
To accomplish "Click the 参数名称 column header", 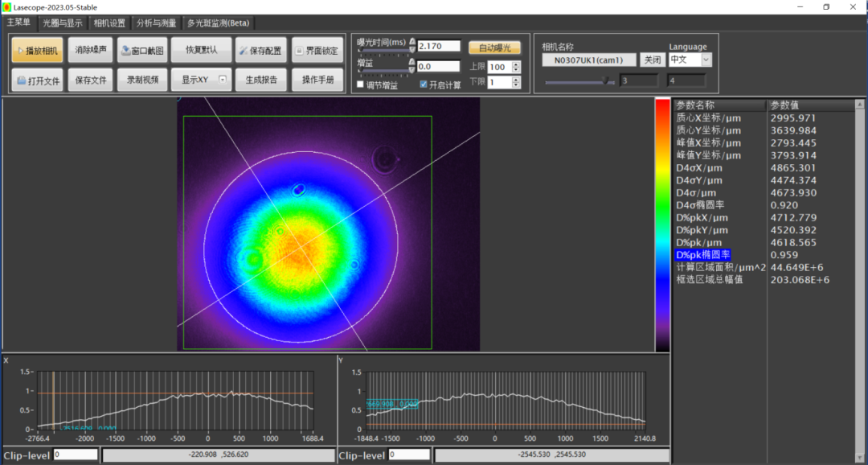I will (719, 105).
